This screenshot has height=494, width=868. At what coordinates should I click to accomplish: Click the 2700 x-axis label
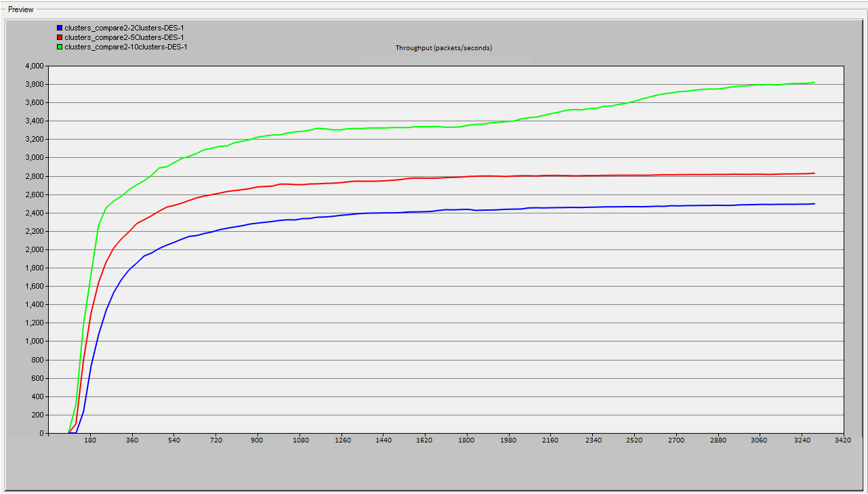click(676, 440)
